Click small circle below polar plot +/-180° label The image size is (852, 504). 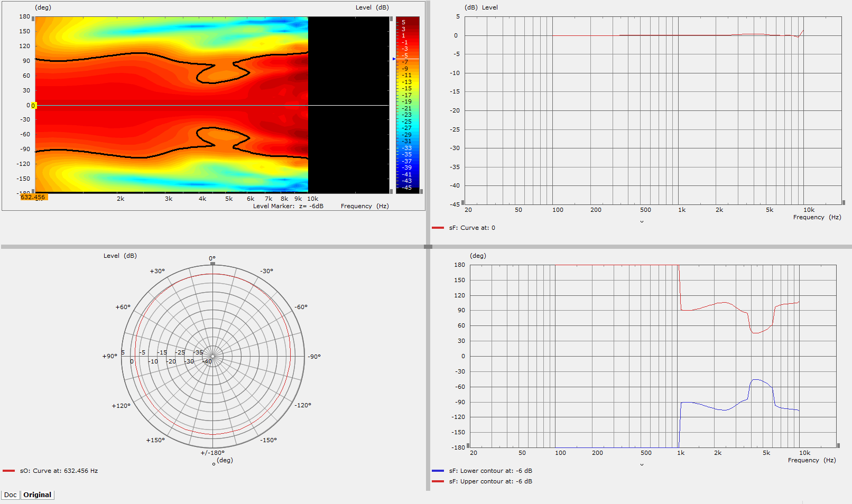coord(214,464)
